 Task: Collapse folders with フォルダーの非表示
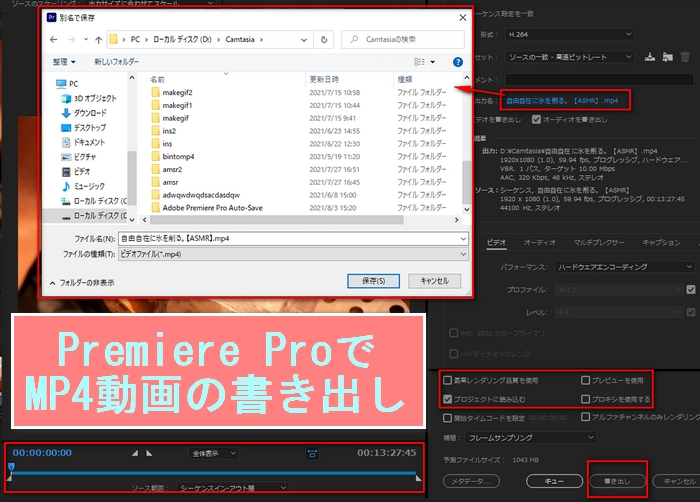(x=82, y=283)
